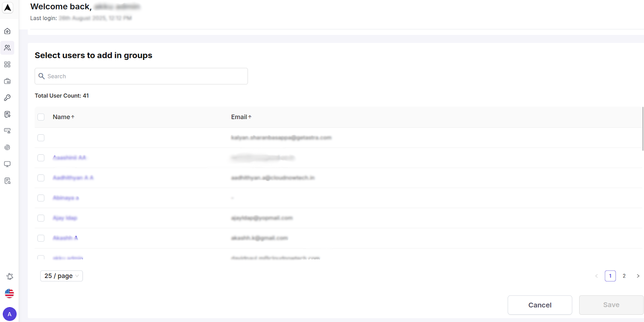
Task: Click the app logo at sidebar top
Action: [8, 8]
